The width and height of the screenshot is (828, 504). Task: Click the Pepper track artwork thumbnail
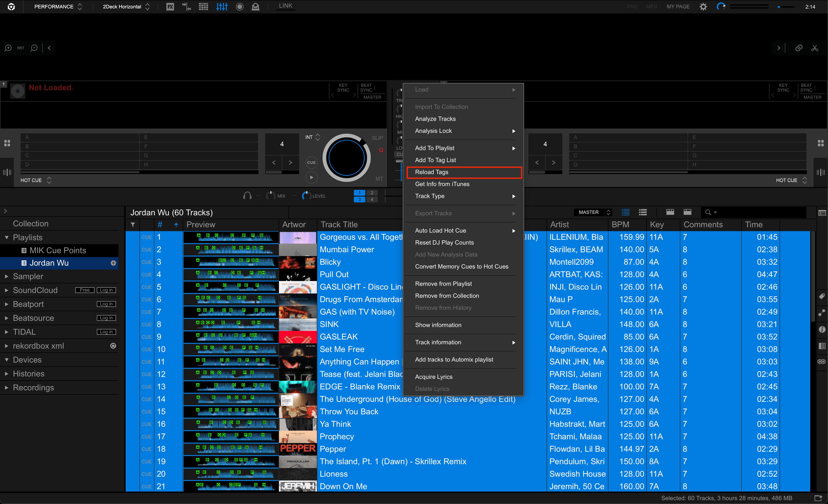coord(298,449)
